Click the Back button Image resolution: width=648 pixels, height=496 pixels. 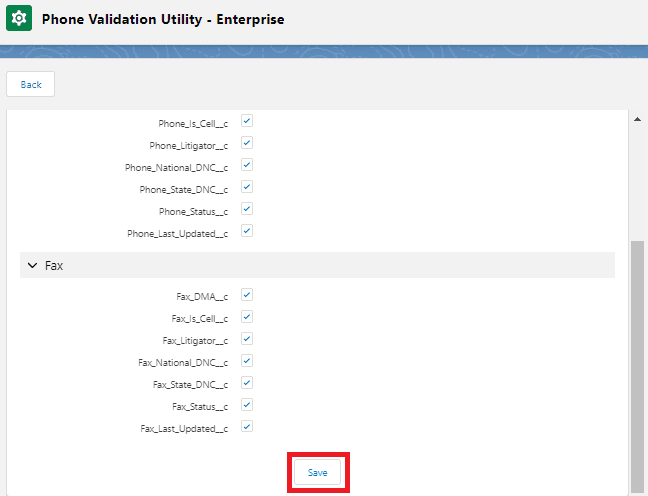[x=31, y=85]
